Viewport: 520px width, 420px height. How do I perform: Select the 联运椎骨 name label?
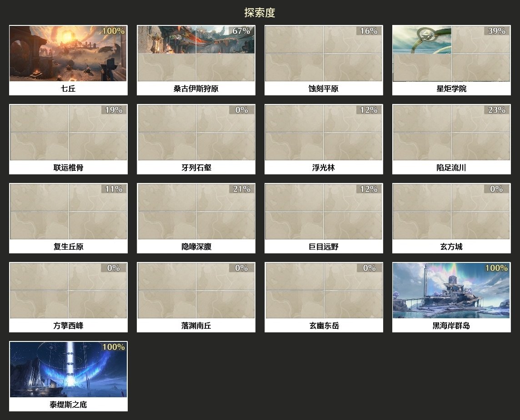(x=68, y=168)
